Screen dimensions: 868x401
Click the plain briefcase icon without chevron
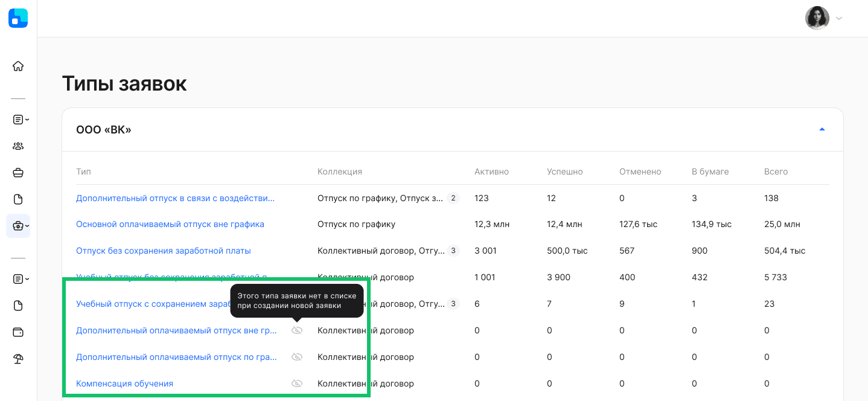(18, 173)
